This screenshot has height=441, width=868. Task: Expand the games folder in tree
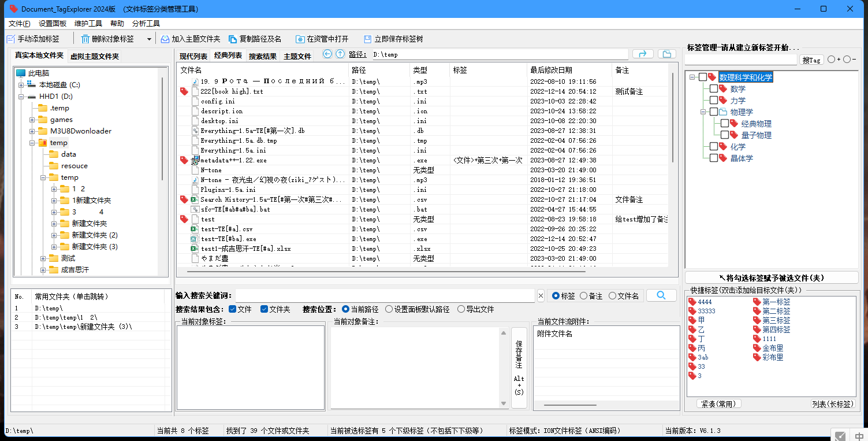[32, 120]
